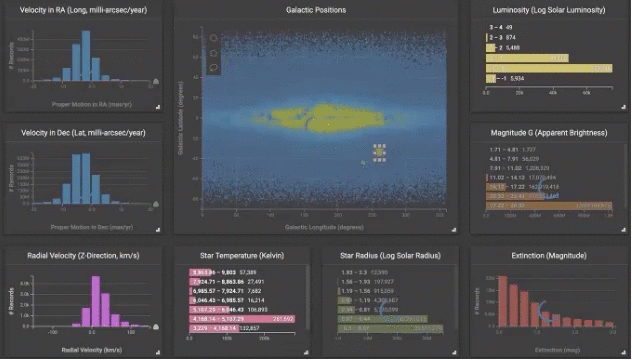Viewport: 632px width, 360px height.
Task: Click the Luminosity (Log Solar Luminosity) title
Action: pos(549,10)
